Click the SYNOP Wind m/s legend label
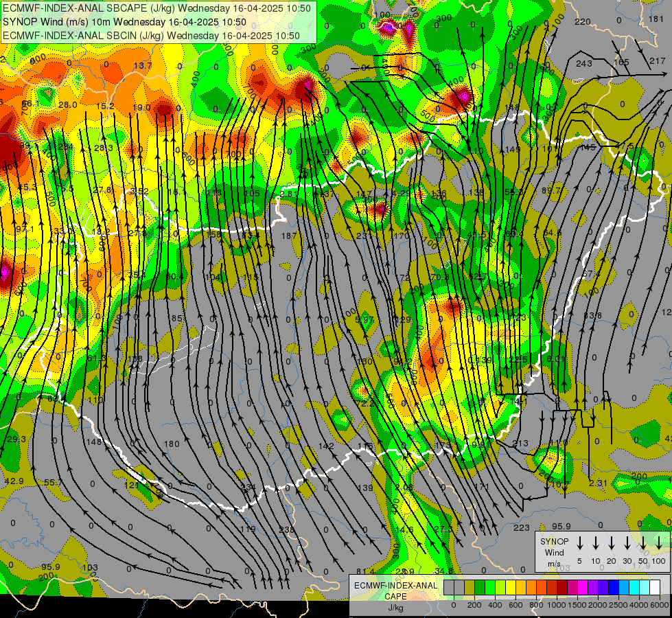 [x=554, y=552]
